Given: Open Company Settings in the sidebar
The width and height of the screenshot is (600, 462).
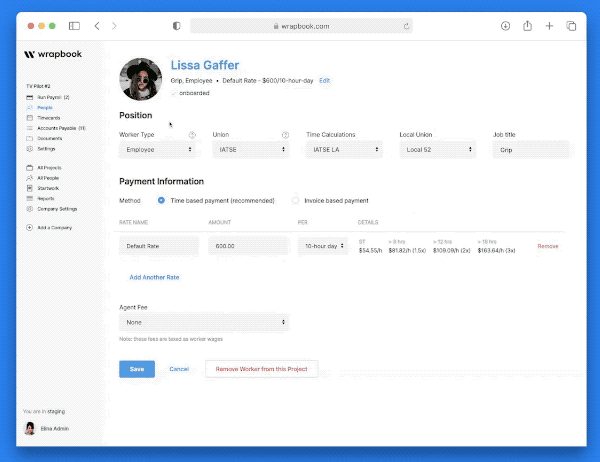Looking at the screenshot, I should (57, 209).
